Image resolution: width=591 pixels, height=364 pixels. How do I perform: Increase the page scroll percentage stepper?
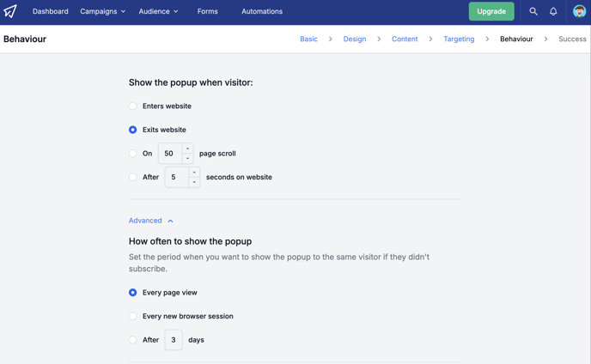point(187,149)
